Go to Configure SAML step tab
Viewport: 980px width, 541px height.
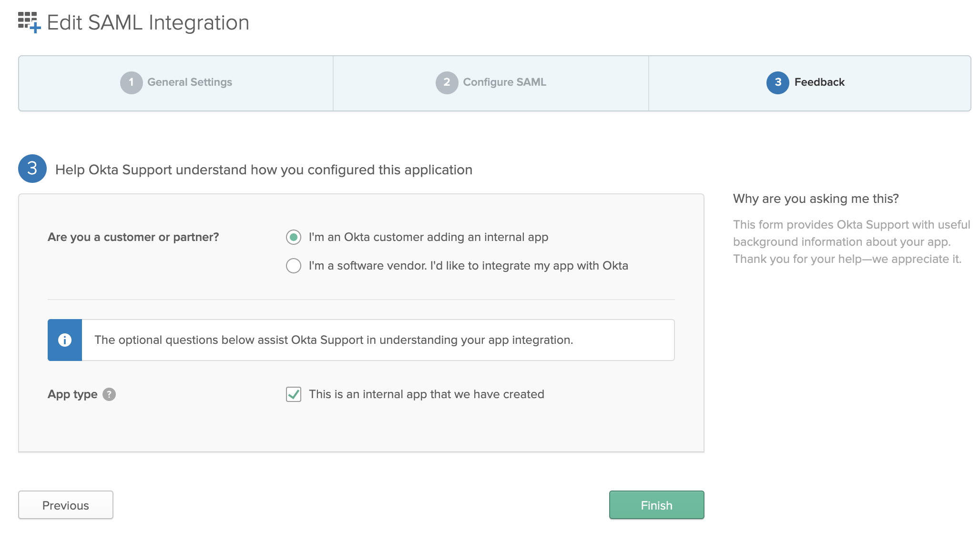(x=491, y=83)
